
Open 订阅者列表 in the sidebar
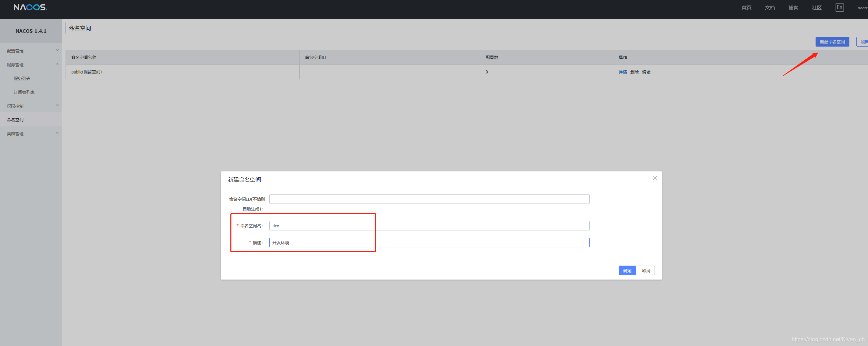24,92
